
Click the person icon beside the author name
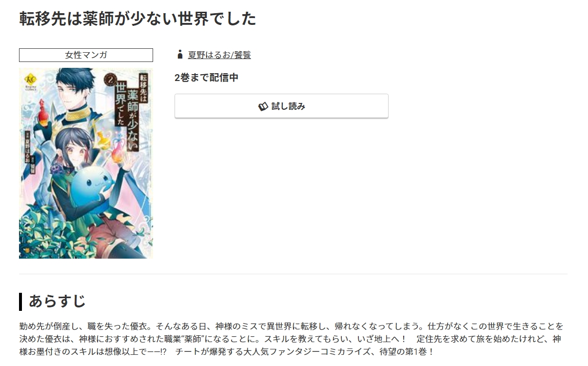point(180,55)
